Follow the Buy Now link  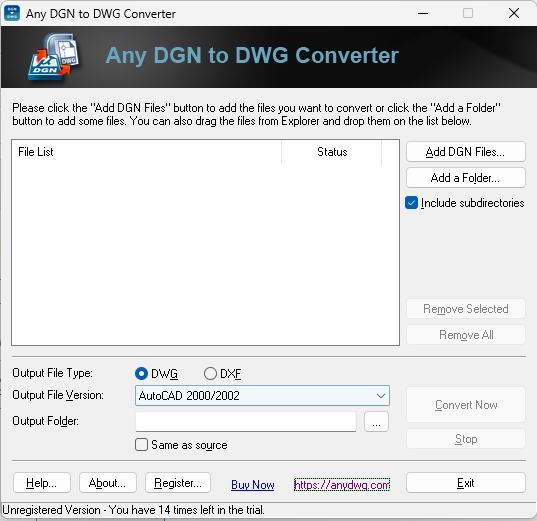pos(253,485)
